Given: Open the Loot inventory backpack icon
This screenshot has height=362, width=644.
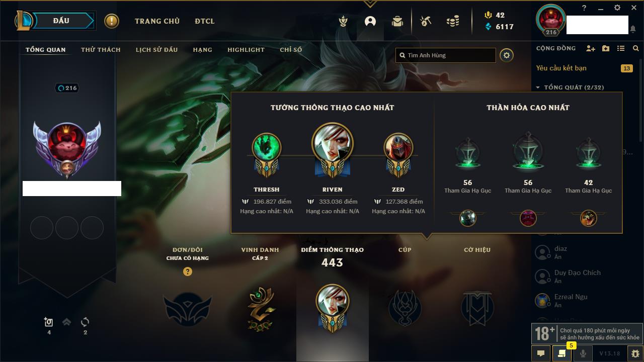Looking at the screenshot, I should (x=397, y=21).
